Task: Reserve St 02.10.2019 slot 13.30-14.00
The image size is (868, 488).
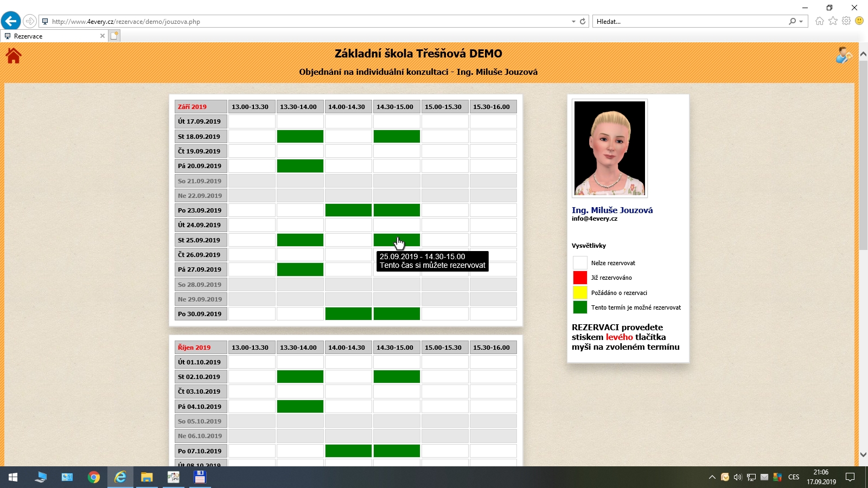Action: point(300,376)
